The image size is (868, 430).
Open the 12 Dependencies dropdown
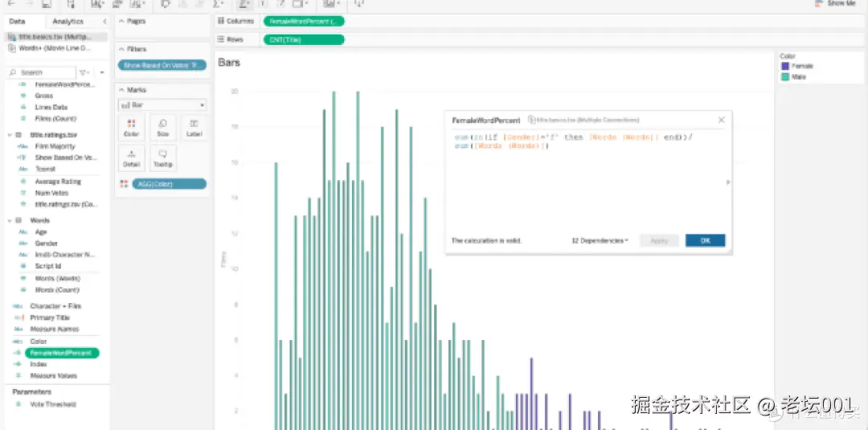(600, 241)
